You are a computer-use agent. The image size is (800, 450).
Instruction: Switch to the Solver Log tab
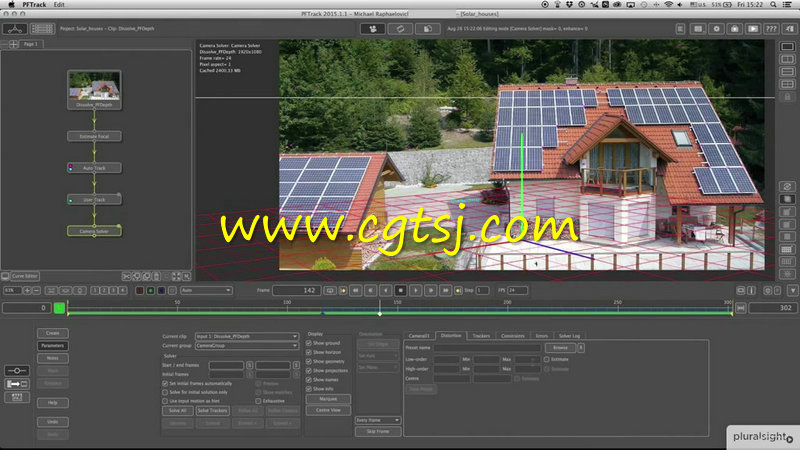(x=569, y=336)
